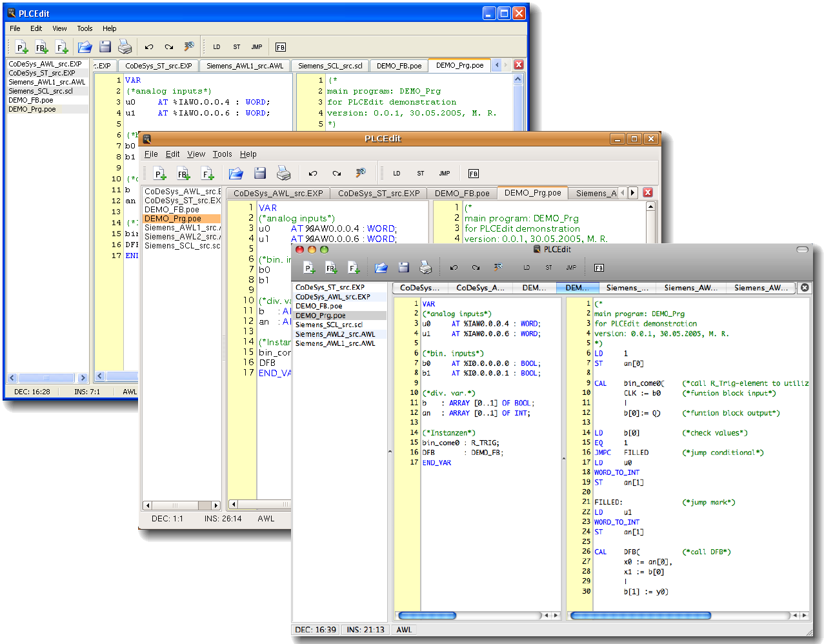Click Find icon in blue XP window toolbar
This screenshot has height=644, width=824.
[188, 46]
